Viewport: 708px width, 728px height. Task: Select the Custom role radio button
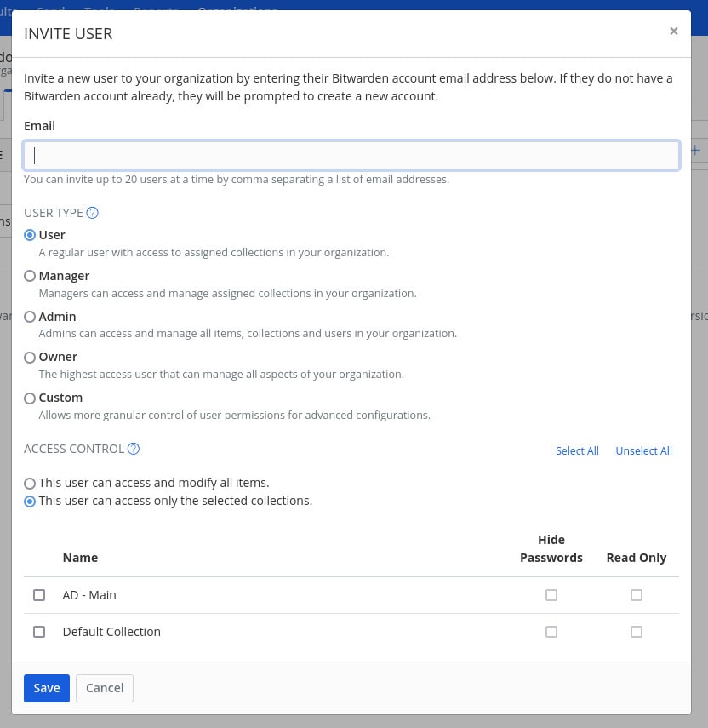30,398
